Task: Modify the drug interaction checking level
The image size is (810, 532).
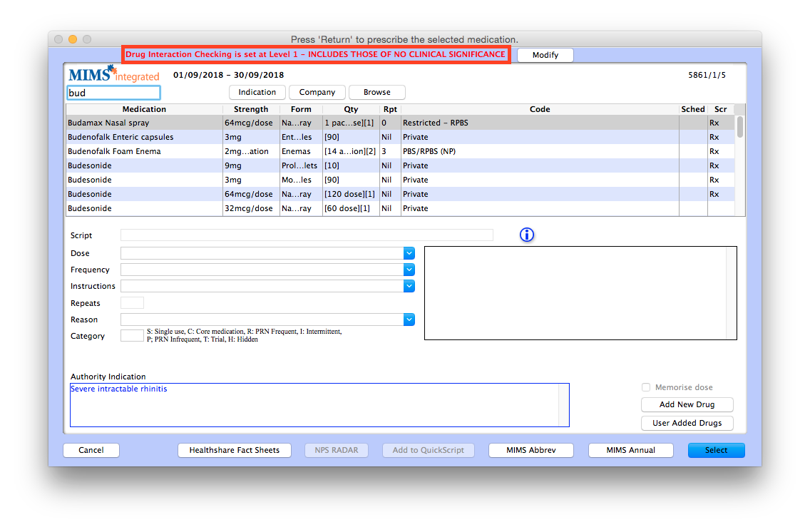Action: pos(545,54)
